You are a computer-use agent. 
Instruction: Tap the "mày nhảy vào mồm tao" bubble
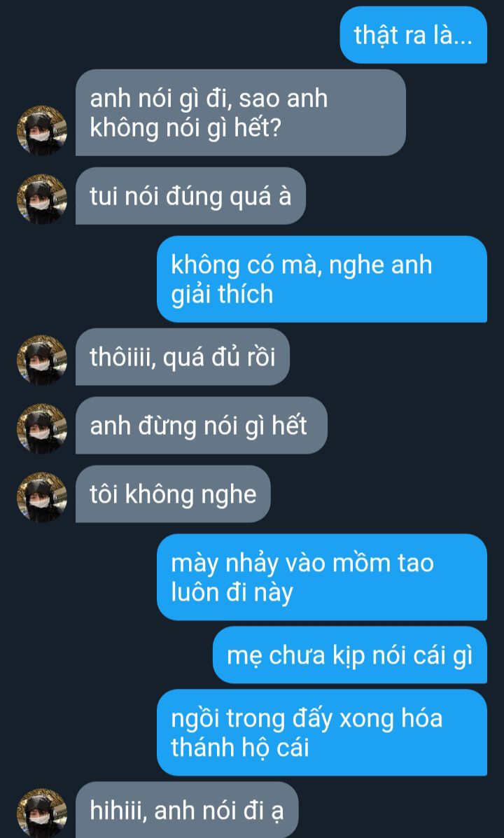coord(322,577)
